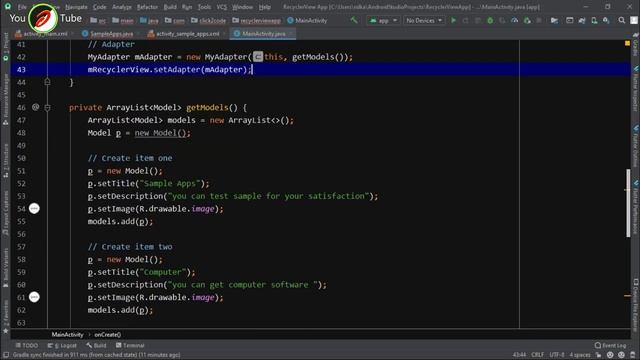Open the Analyze menu
The height and width of the screenshot is (360, 640).
(x=122, y=7)
